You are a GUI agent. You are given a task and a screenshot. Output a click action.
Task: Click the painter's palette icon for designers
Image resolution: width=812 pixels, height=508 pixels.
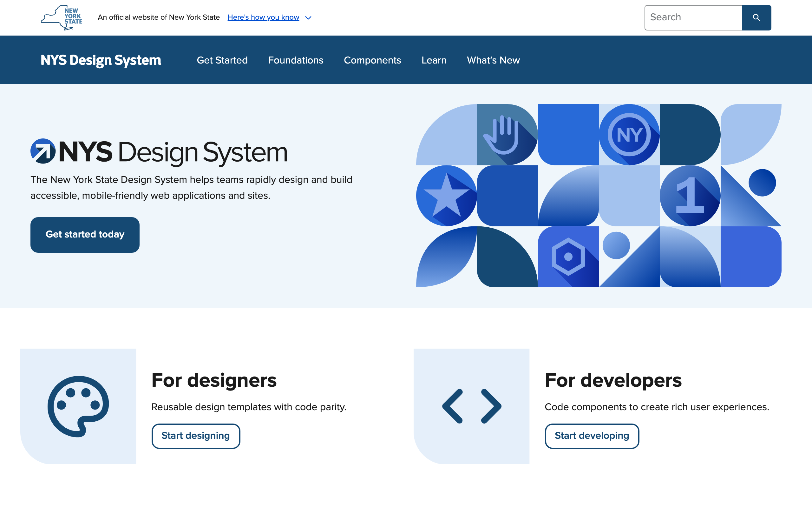[x=78, y=406]
